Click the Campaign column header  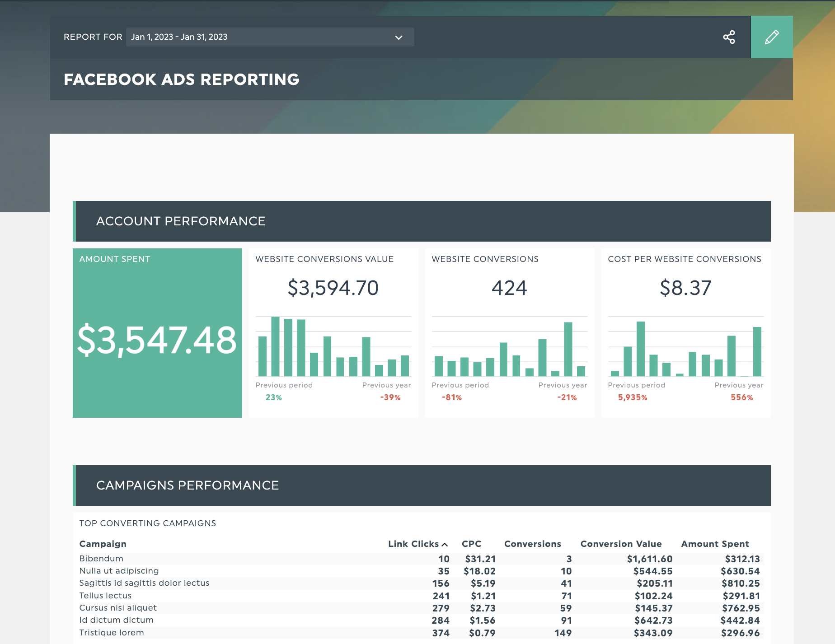(103, 544)
